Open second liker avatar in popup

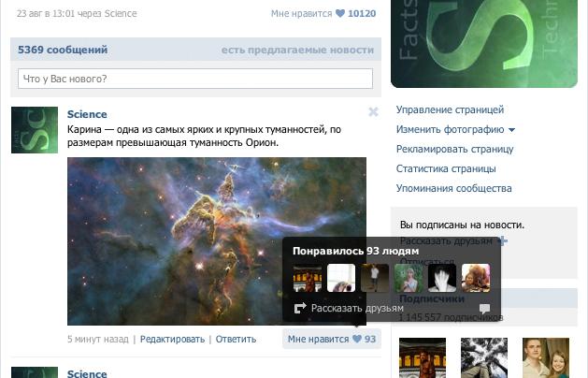point(341,278)
